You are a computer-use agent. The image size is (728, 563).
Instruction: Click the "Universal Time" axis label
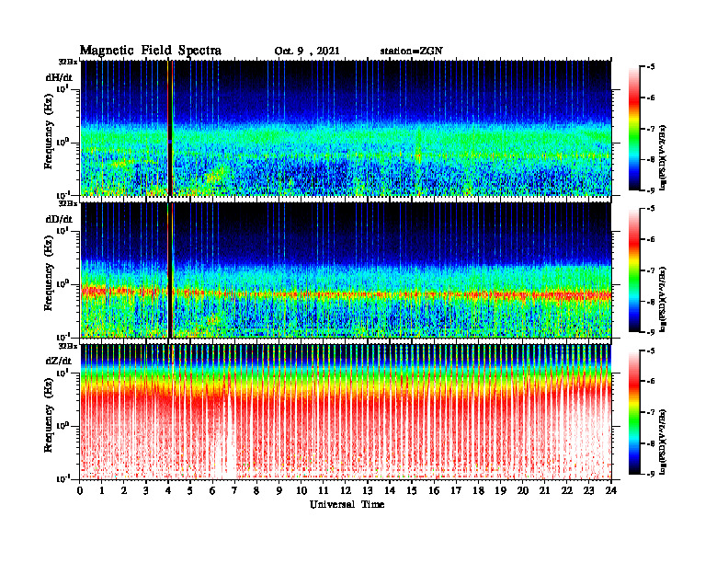tap(347, 504)
